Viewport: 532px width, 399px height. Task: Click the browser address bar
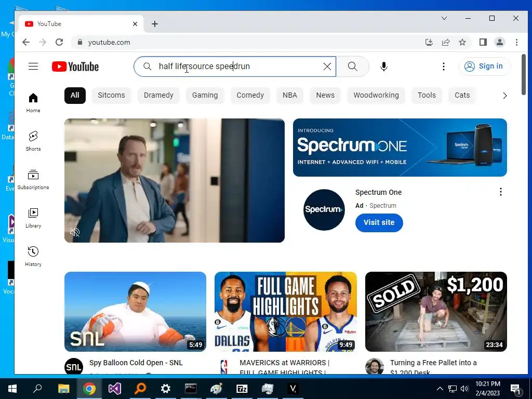(248, 43)
